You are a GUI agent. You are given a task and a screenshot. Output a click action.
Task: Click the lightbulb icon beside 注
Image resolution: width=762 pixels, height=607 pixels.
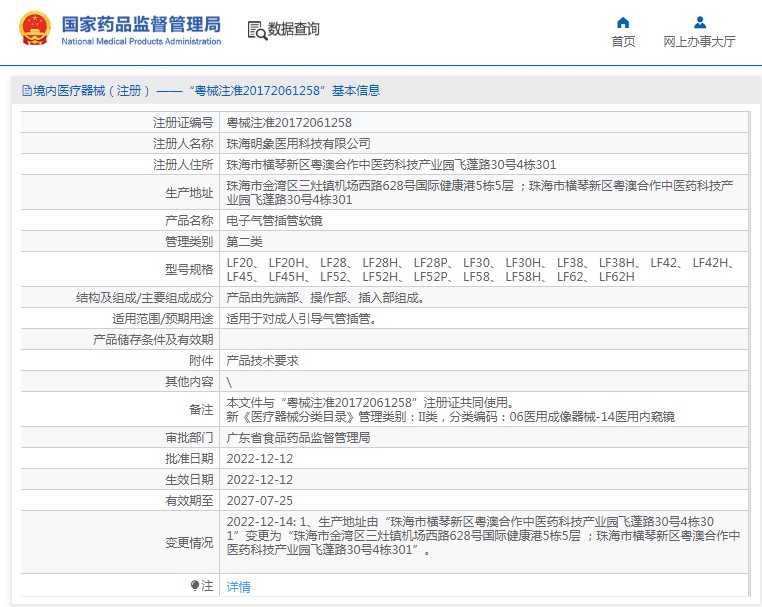195,585
